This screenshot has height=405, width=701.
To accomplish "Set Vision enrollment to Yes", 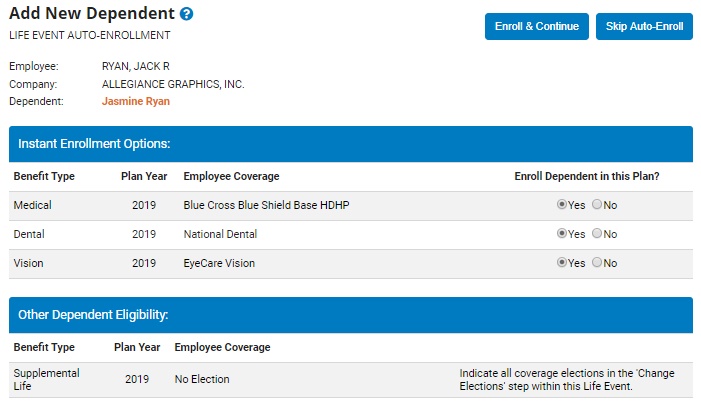I will tap(562, 263).
